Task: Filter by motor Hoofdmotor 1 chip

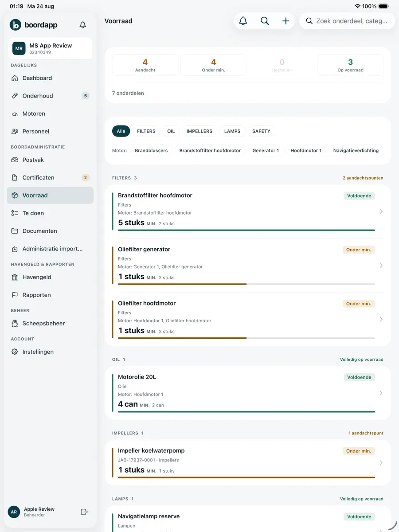Action: pyautogui.click(x=306, y=150)
